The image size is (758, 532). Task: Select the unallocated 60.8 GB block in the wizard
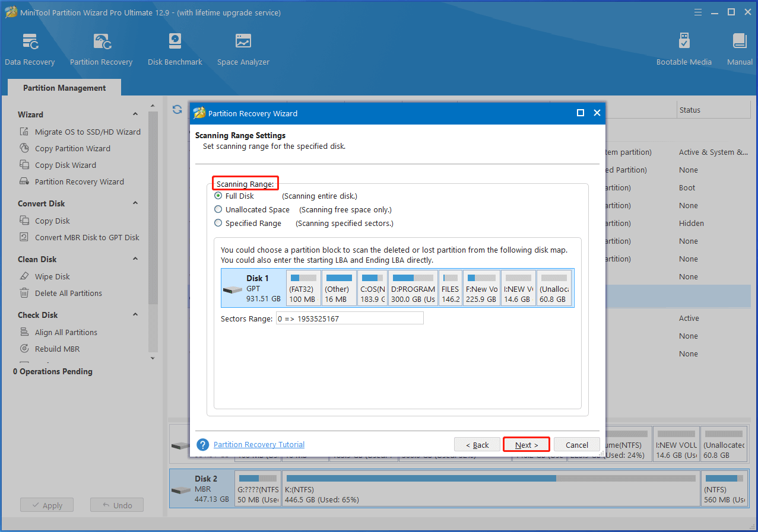pos(554,288)
